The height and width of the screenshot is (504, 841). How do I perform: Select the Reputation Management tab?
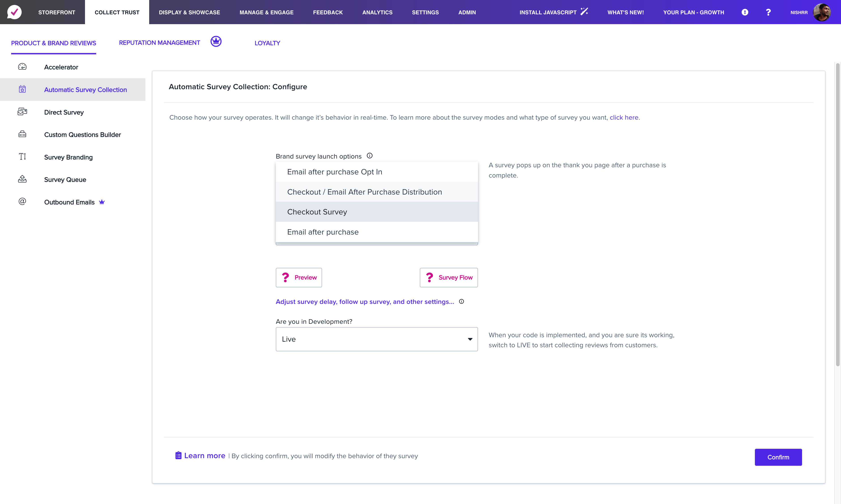159,43
